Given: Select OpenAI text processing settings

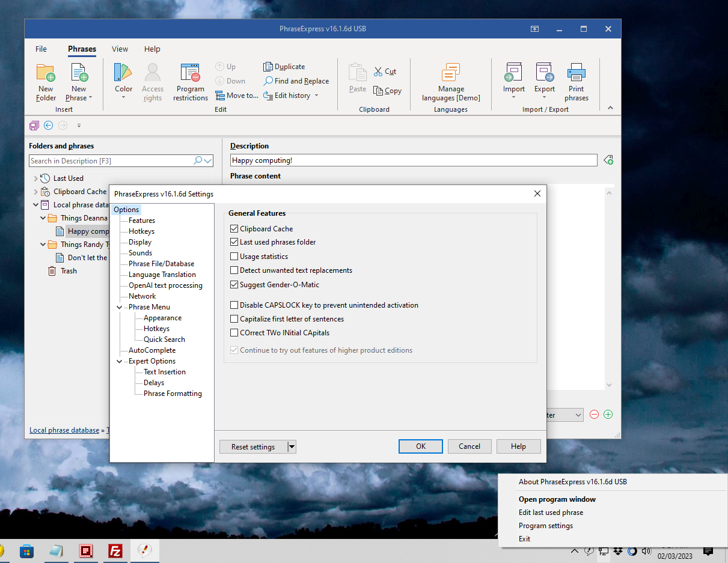Looking at the screenshot, I should (165, 285).
